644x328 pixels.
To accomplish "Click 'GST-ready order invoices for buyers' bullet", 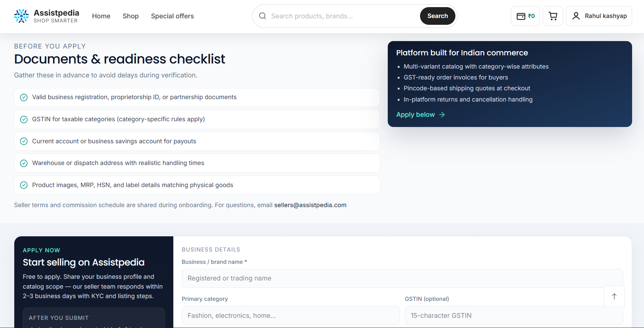I will coord(456,77).
